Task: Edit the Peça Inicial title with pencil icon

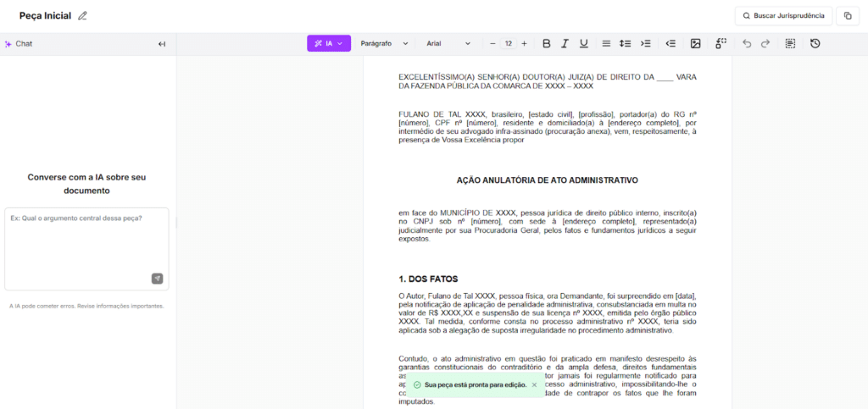Action: coord(82,16)
